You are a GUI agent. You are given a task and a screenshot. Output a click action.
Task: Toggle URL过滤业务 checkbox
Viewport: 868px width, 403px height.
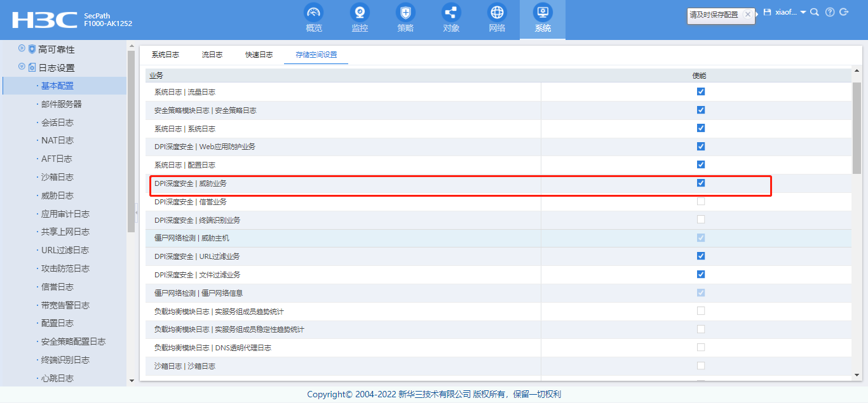click(x=701, y=256)
